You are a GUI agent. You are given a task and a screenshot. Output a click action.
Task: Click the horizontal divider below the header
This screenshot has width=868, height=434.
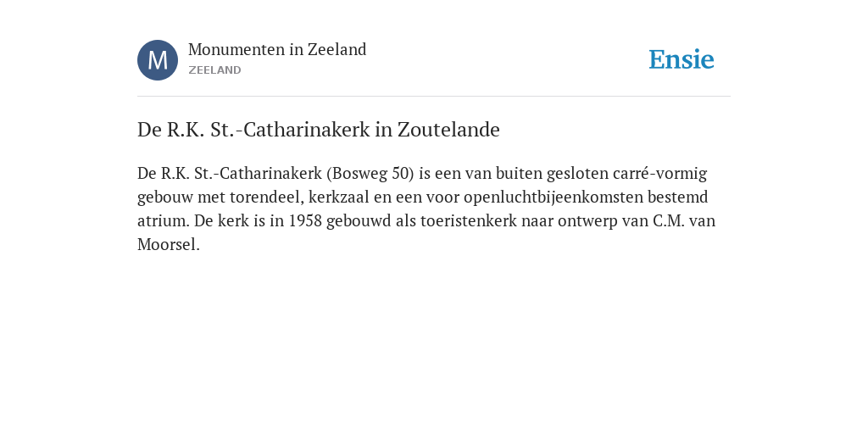click(434, 97)
